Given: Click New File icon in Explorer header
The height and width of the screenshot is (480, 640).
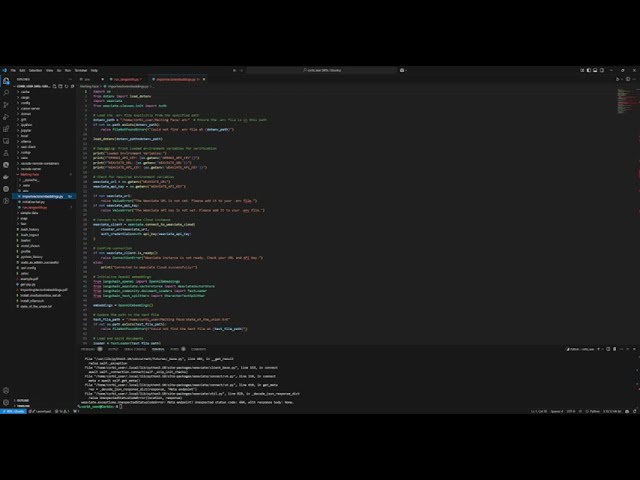Looking at the screenshot, I should [x=54, y=86].
